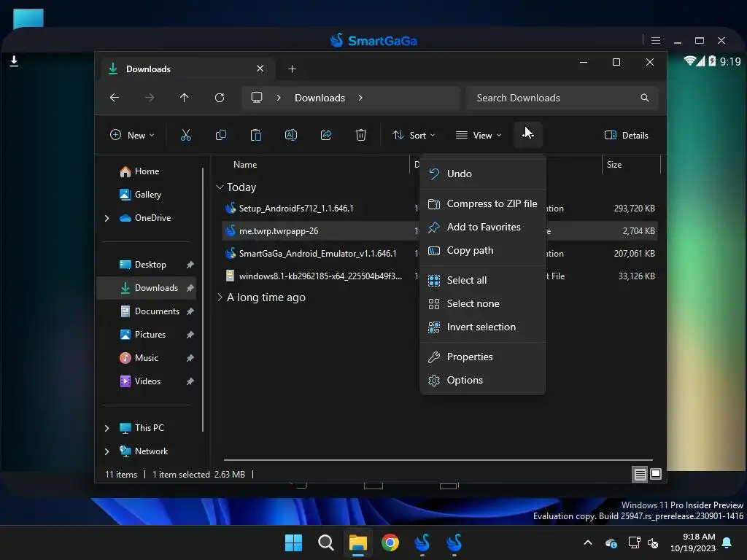Open taskbar Search
Viewport: 747px width, 560px height.
(326, 542)
